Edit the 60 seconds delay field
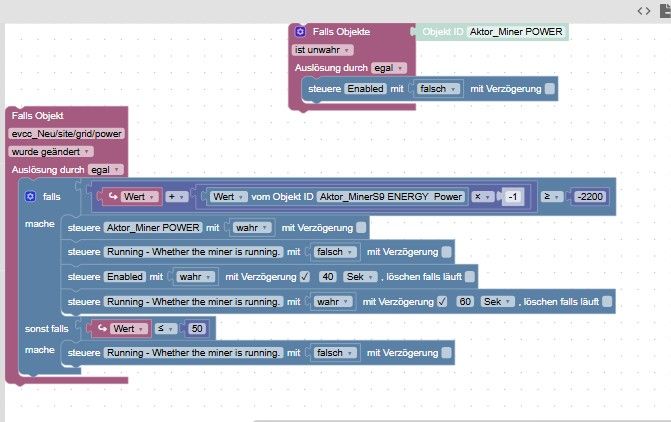This screenshot has width=671, height=422. [x=465, y=301]
